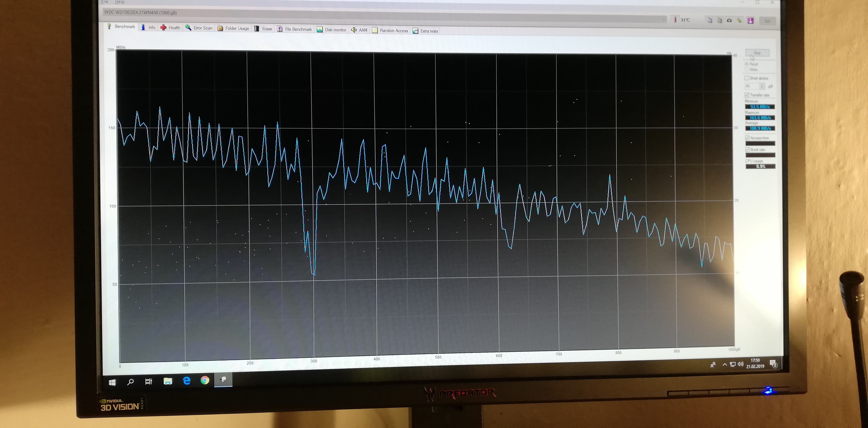The height and width of the screenshot is (428, 868).
Task: Click the camera save screenshot icon
Action: pyautogui.click(x=729, y=21)
